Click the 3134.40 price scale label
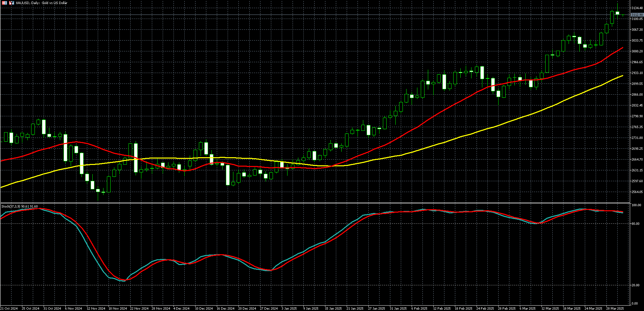This screenshot has height=311, width=644. point(637,8)
